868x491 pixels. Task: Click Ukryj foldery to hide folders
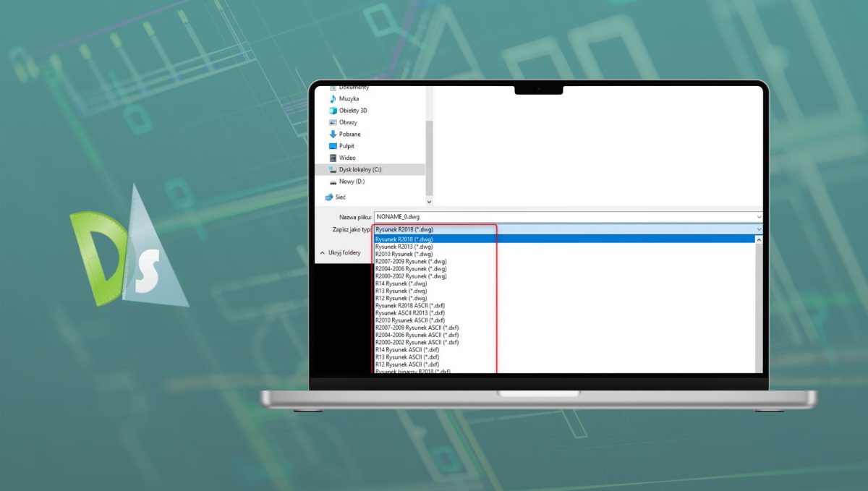tap(340, 252)
